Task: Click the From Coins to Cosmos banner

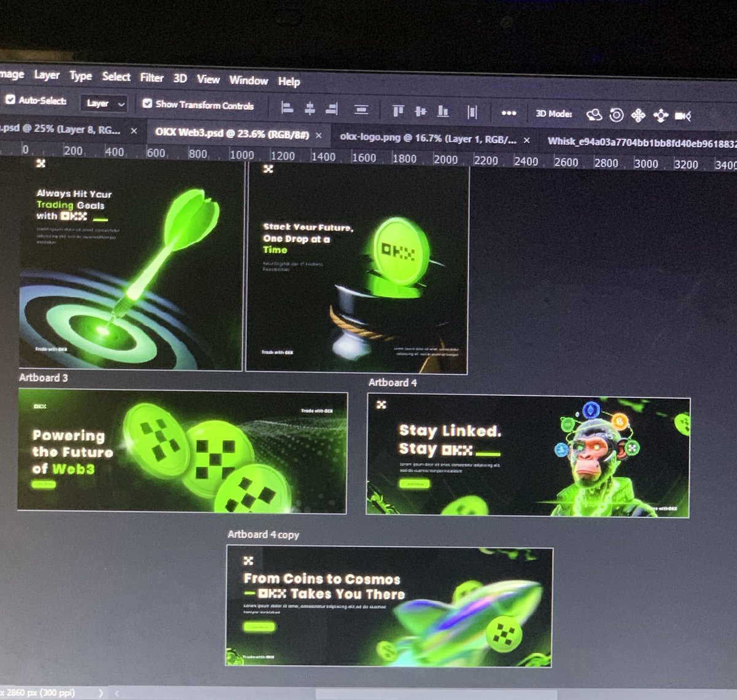Action: click(389, 607)
